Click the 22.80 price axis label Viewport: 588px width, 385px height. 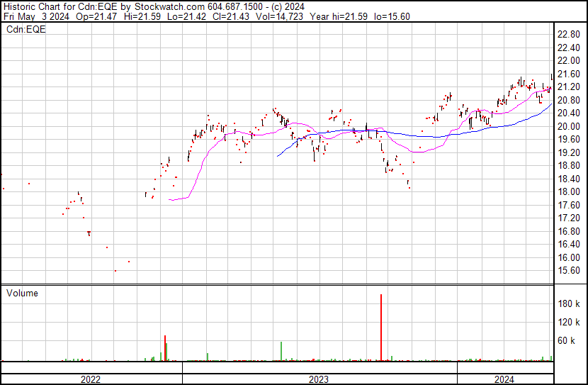pyautogui.click(x=568, y=35)
